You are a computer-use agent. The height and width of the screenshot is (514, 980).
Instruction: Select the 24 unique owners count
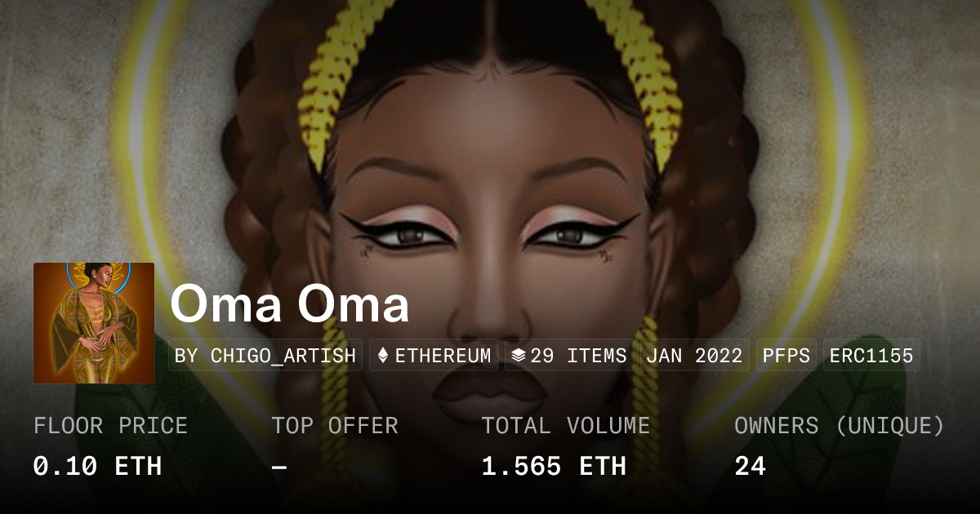coord(751,467)
